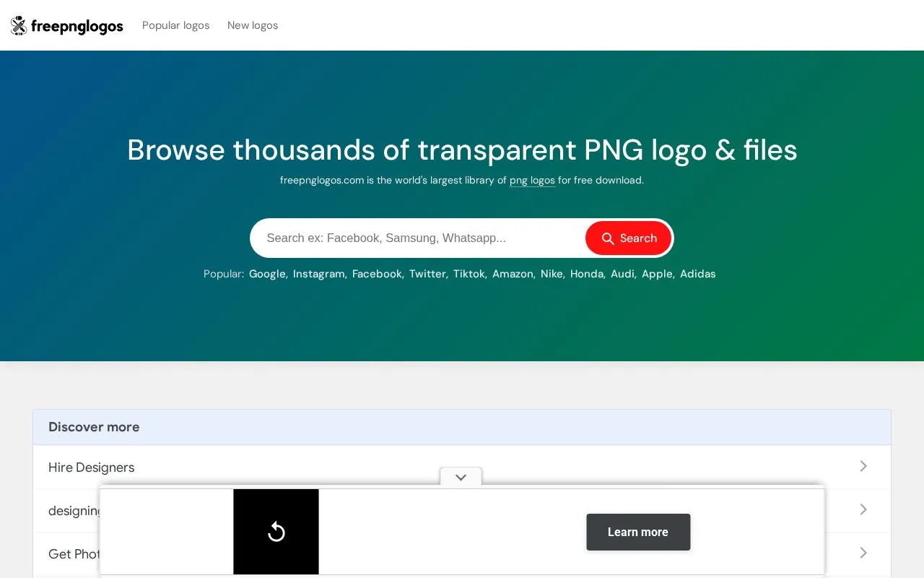Select the popular Amazon search term
924x578 pixels.
[514, 274]
